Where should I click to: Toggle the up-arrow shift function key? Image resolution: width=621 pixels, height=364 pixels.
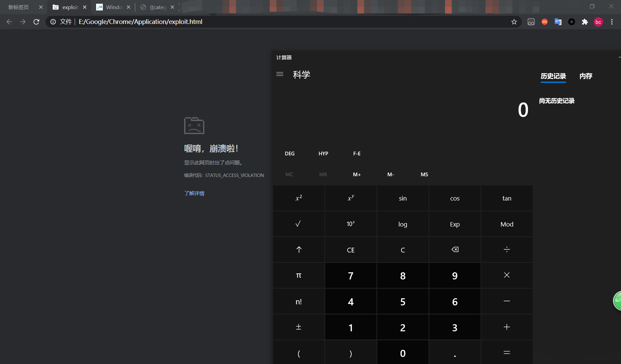click(299, 250)
